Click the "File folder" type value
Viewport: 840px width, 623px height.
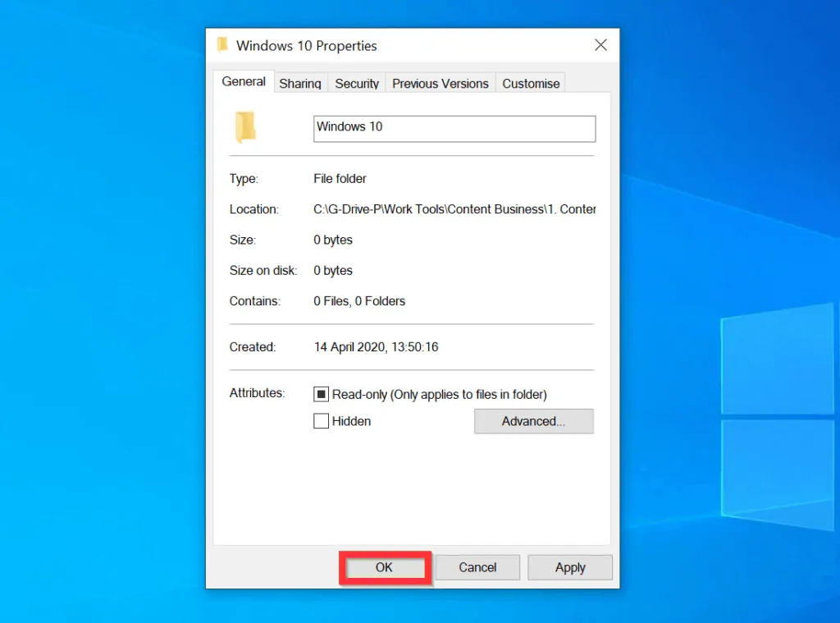[x=340, y=179]
